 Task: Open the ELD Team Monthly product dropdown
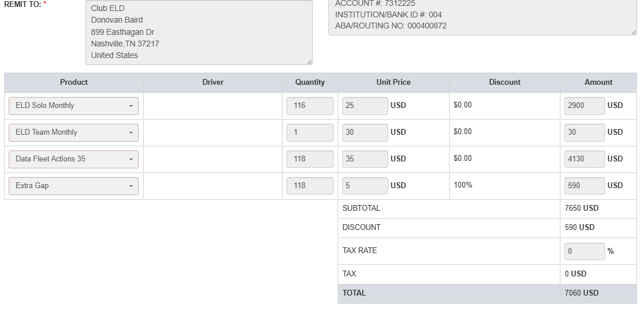click(74, 132)
